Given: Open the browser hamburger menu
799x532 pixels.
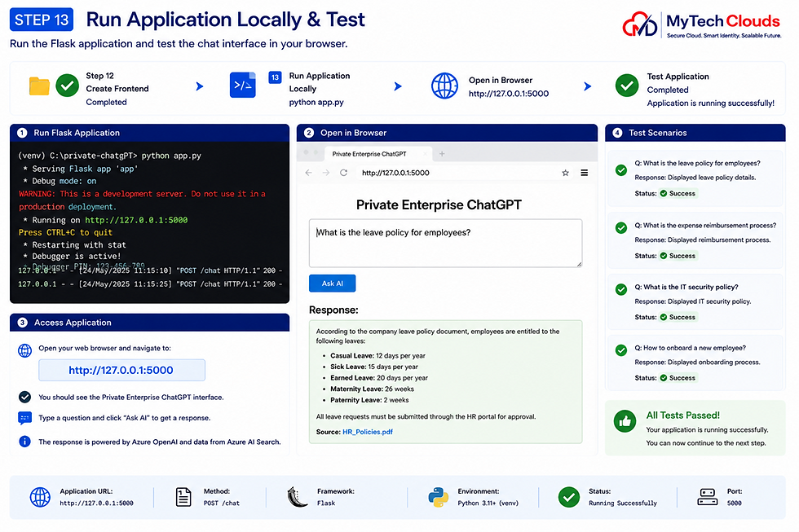Looking at the screenshot, I should [585, 173].
